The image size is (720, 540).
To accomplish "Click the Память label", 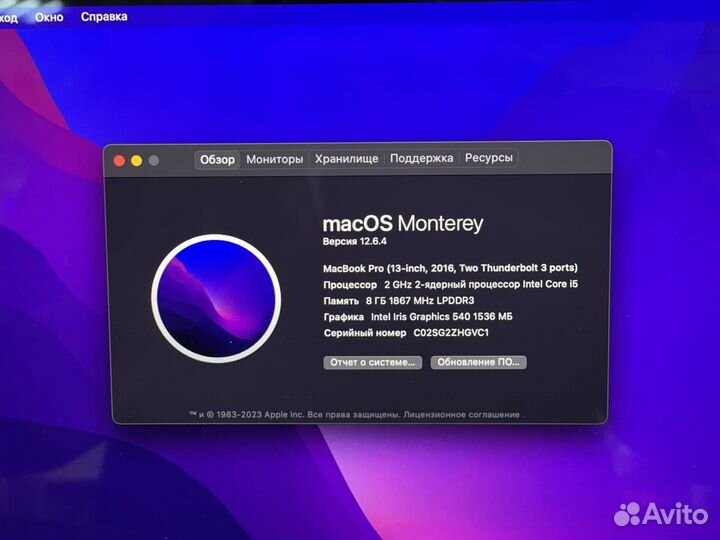I will (x=341, y=301).
